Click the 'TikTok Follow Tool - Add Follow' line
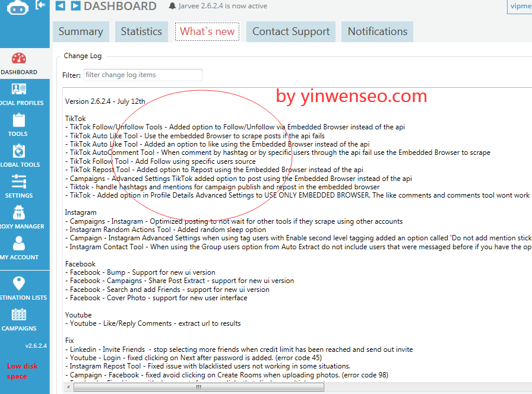Image resolution: width=532 pixels, height=394 pixels. (x=160, y=161)
